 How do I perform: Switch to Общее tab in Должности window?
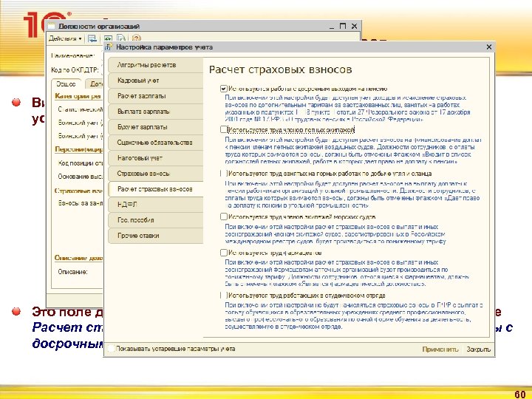[x=66, y=83]
